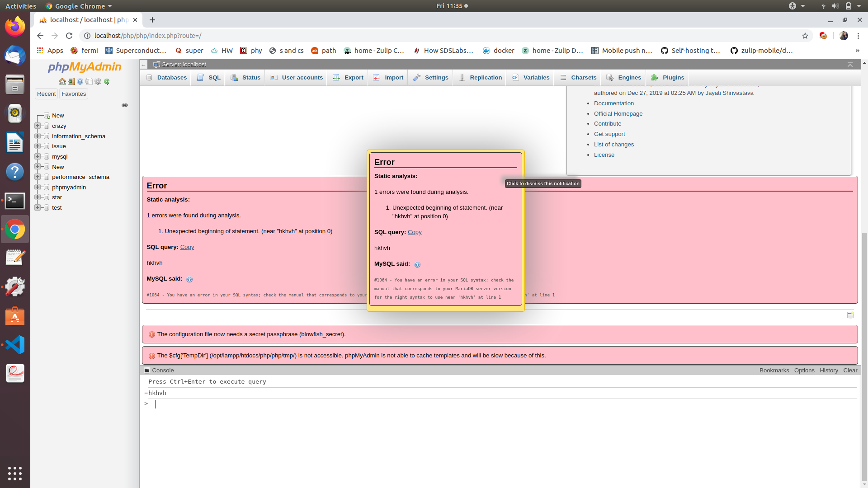The width and height of the screenshot is (868, 488).
Task: Select the performance_schema database
Action: pos(80,177)
